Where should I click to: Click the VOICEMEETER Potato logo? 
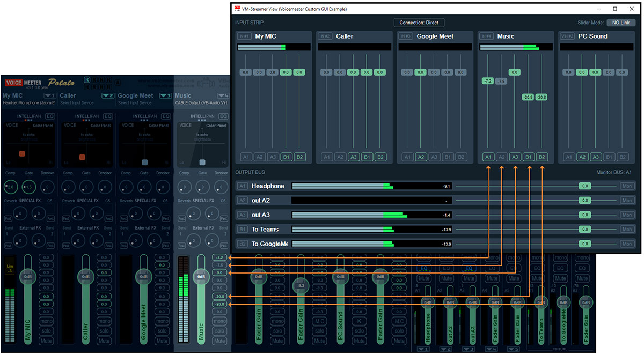click(x=40, y=83)
